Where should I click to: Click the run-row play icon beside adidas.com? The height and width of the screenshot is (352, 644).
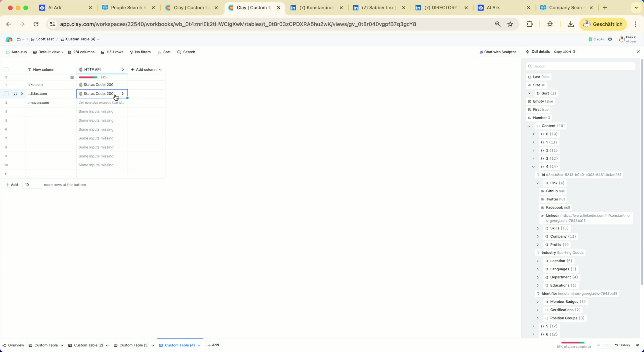22,94
